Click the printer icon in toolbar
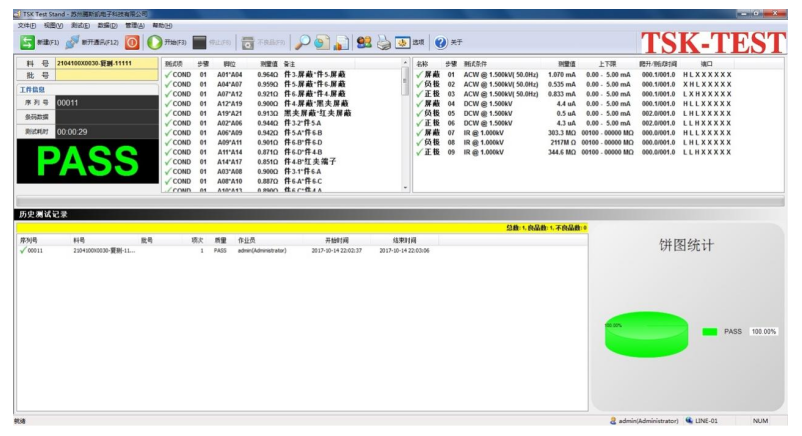 pyautogui.click(x=382, y=42)
